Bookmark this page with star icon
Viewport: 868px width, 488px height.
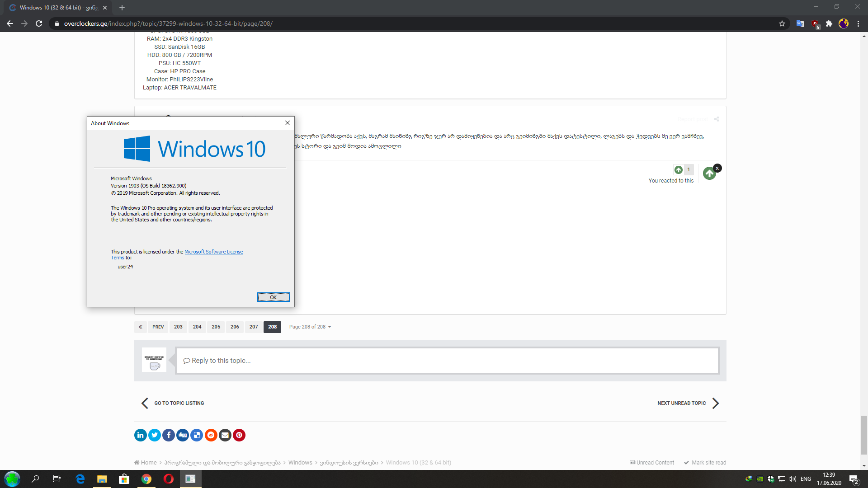pyautogui.click(x=782, y=23)
